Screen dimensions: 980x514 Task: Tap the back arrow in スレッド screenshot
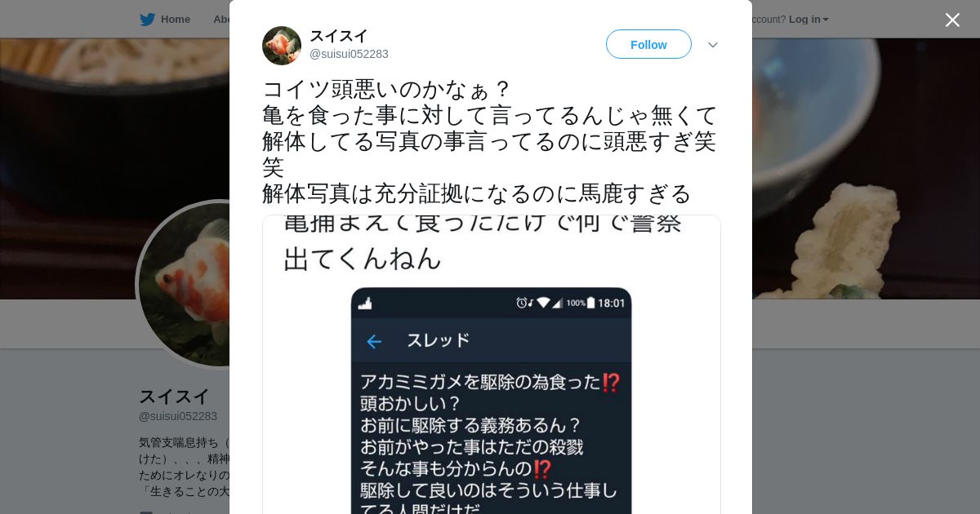[374, 342]
